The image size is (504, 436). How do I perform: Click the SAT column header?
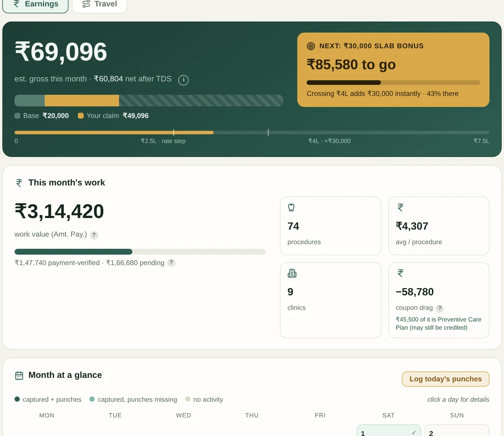pos(388,415)
